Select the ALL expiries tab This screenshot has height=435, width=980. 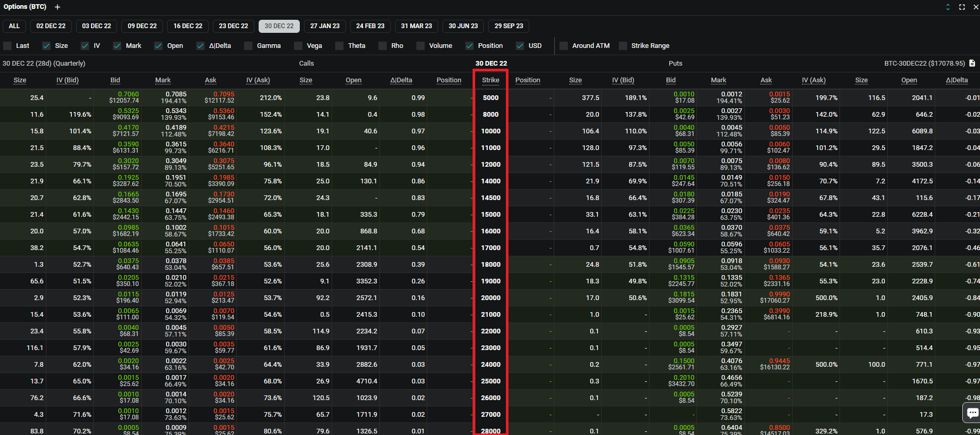tap(14, 26)
